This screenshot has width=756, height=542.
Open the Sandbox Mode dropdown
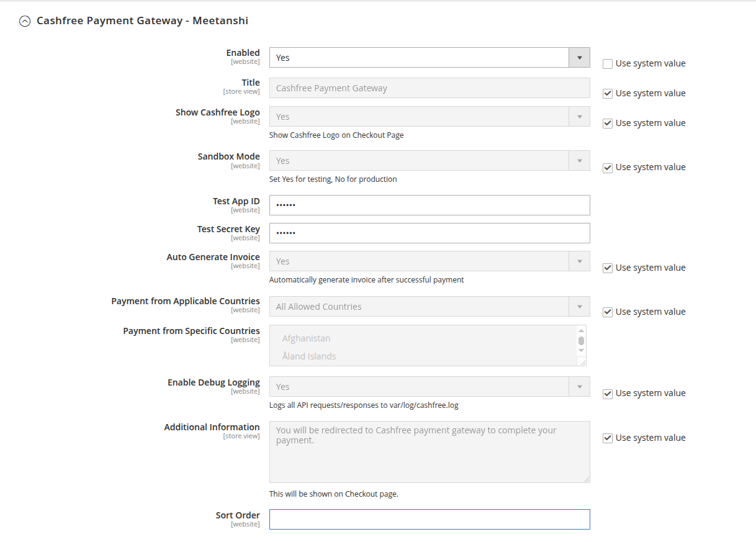coord(430,161)
